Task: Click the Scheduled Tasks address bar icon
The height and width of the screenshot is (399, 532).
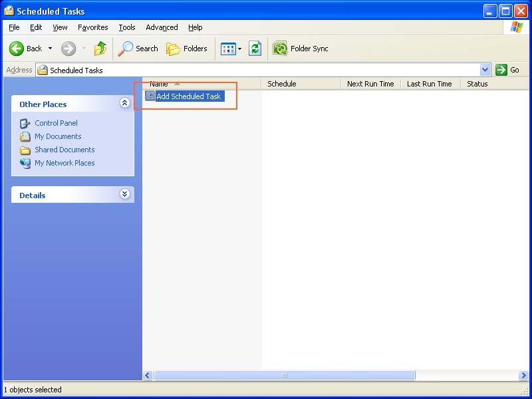Action: point(43,70)
